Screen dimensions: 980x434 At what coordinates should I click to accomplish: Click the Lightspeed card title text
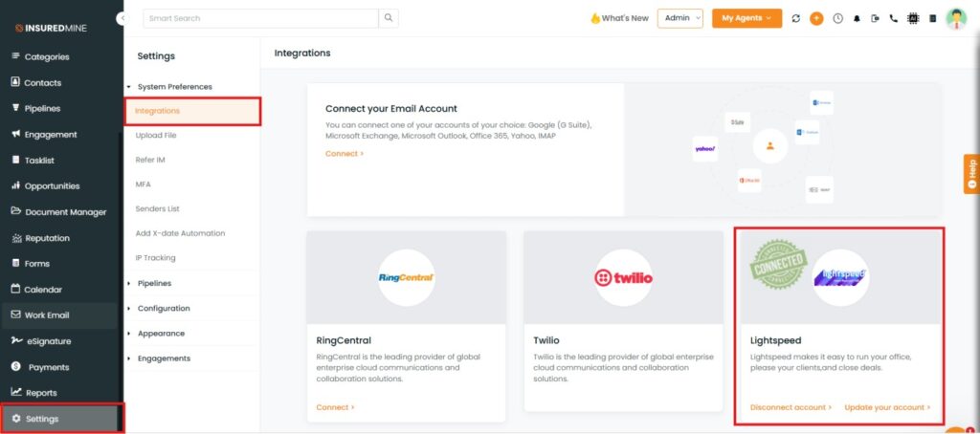tap(775, 340)
